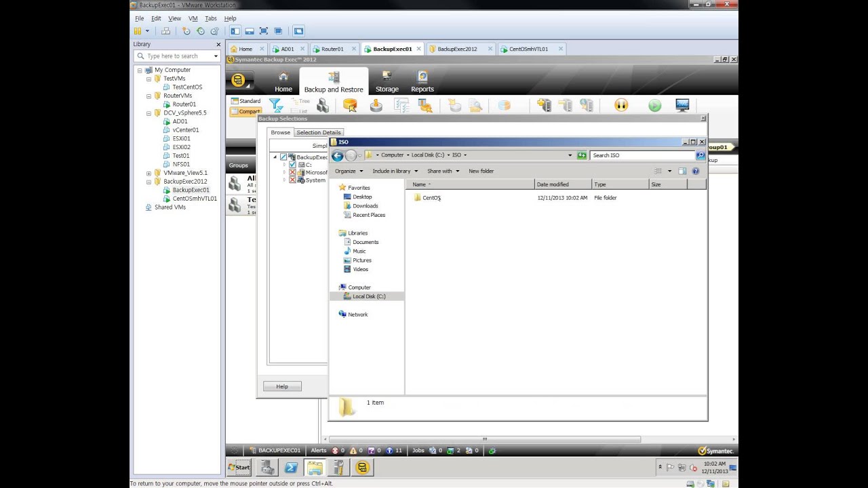The width and height of the screenshot is (868, 488).
Task: Toggle the BackupExec server root checkbox
Action: click(x=283, y=157)
